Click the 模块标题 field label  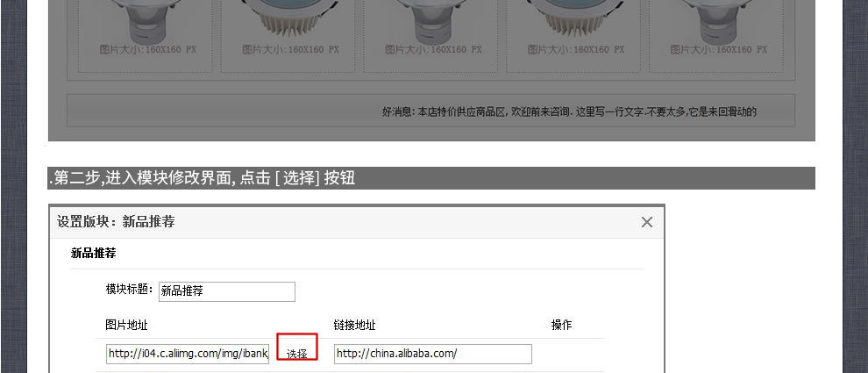coord(129,290)
